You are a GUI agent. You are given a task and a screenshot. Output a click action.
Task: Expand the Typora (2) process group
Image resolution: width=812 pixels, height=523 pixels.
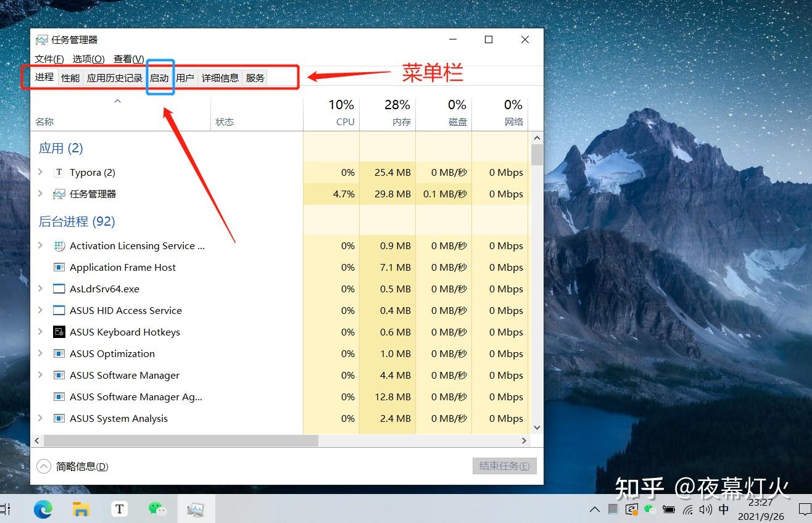tap(41, 172)
